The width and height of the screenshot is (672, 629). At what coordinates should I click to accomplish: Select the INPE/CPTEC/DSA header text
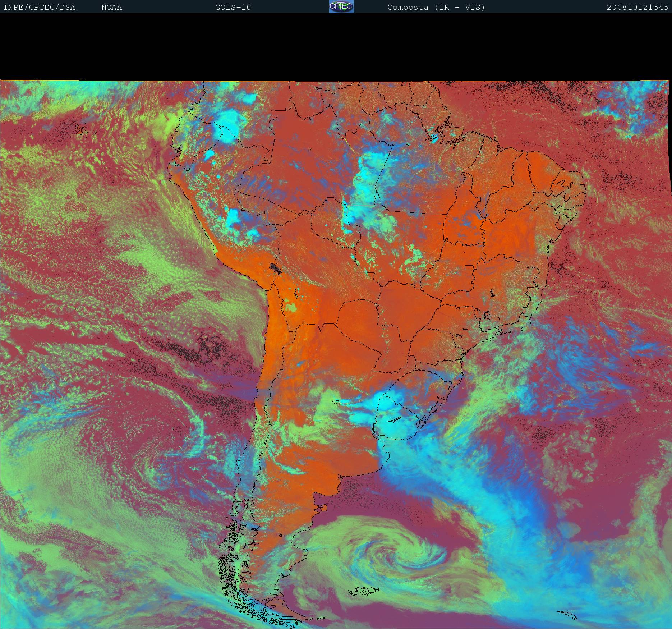[x=39, y=7]
